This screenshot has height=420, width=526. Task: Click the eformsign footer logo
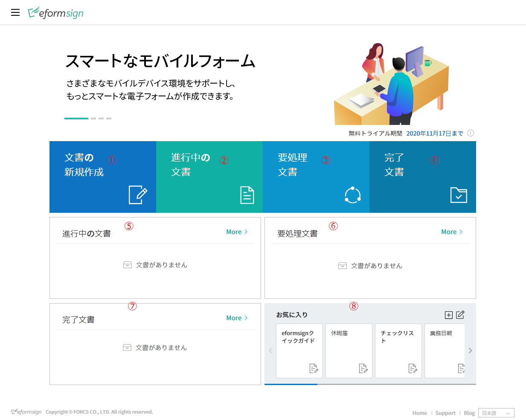point(26,412)
